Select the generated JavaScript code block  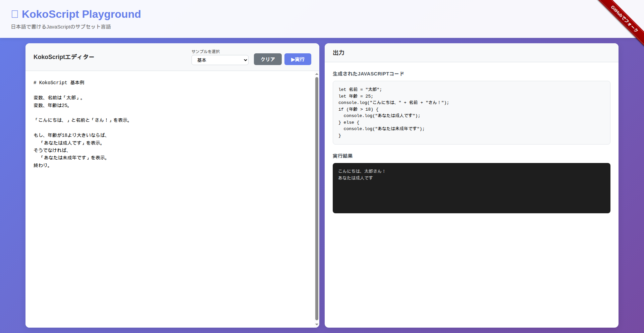point(471,112)
